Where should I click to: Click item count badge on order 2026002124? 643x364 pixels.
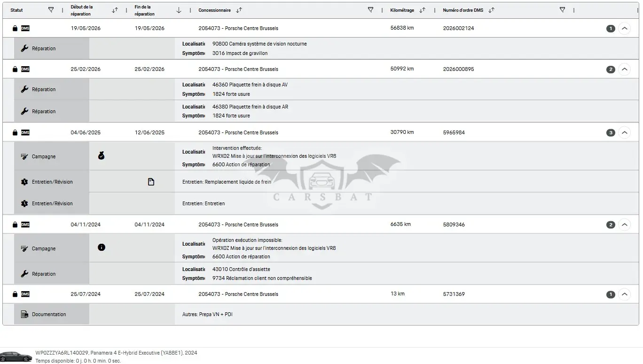click(611, 29)
